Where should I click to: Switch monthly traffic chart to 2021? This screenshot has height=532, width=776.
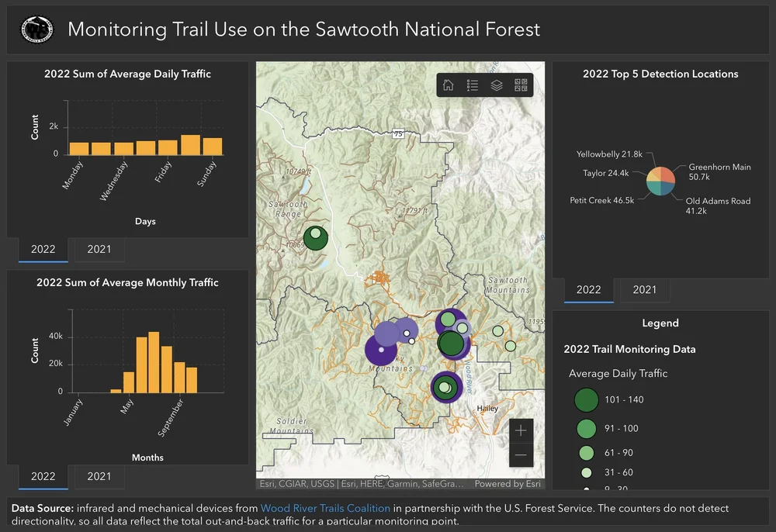click(99, 477)
